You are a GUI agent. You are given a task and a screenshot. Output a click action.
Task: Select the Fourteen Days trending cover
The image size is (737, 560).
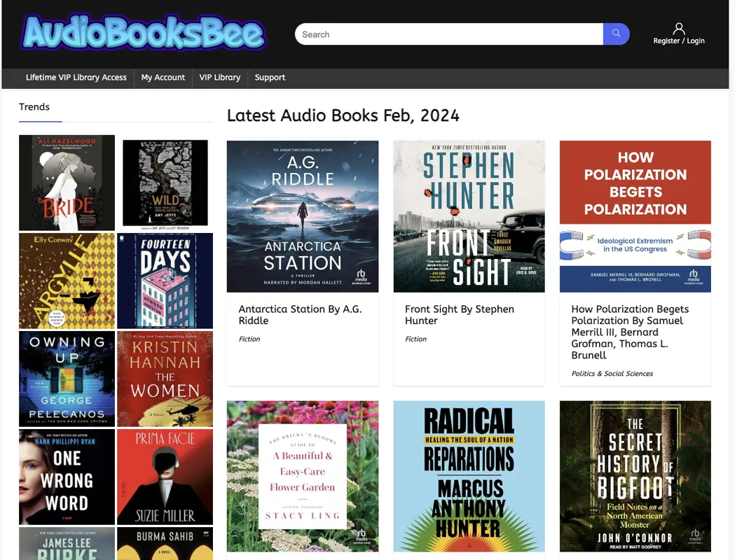click(165, 281)
